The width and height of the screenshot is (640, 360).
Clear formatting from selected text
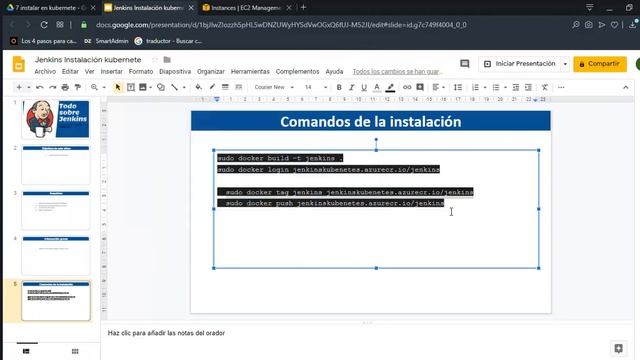pos(545,87)
